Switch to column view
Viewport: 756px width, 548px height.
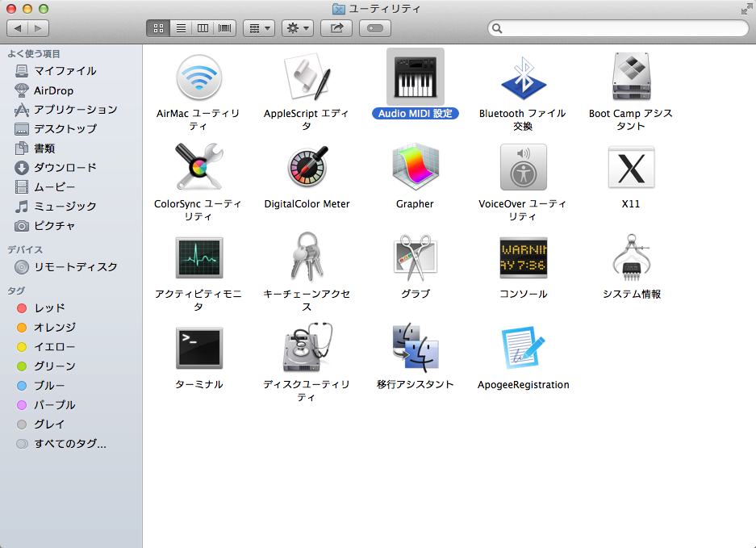coord(203,28)
